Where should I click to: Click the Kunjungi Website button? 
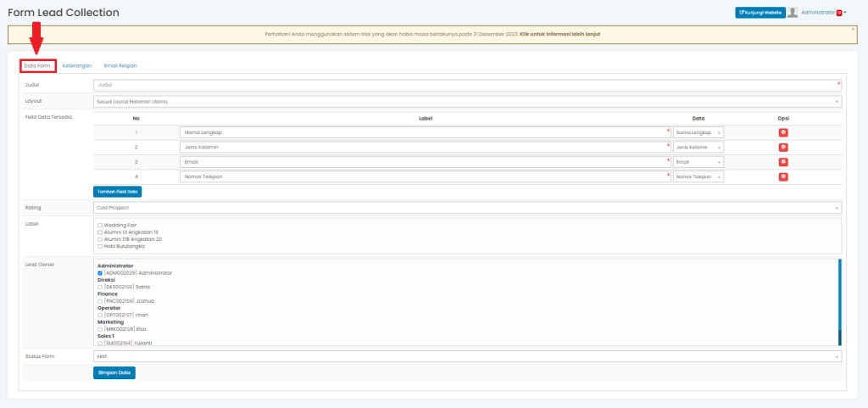pos(760,12)
